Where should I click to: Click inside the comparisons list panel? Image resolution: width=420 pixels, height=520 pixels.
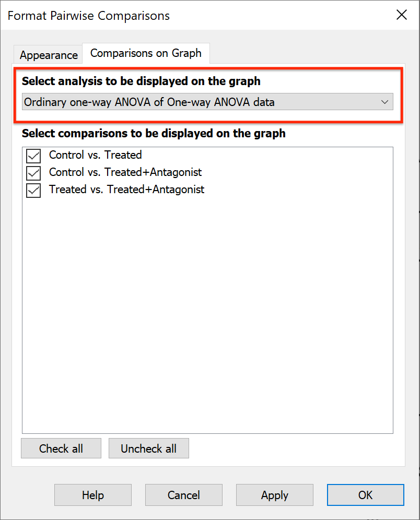click(207, 313)
